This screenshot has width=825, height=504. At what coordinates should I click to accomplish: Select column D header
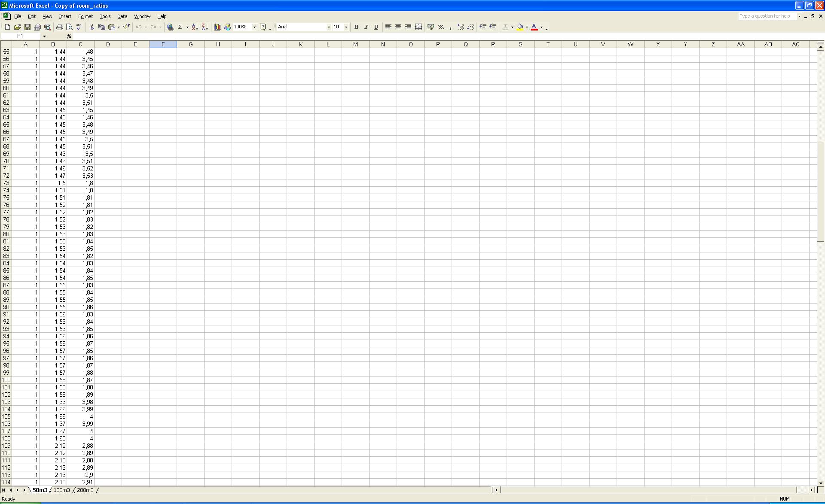tap(108, 44)
